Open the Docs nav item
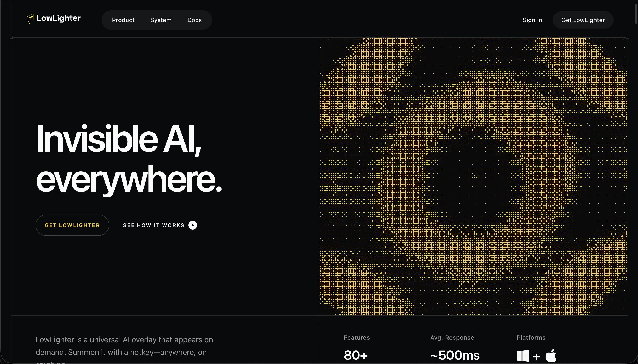The width and height of the screenshot is (638, 364). [x=194, y=20]
